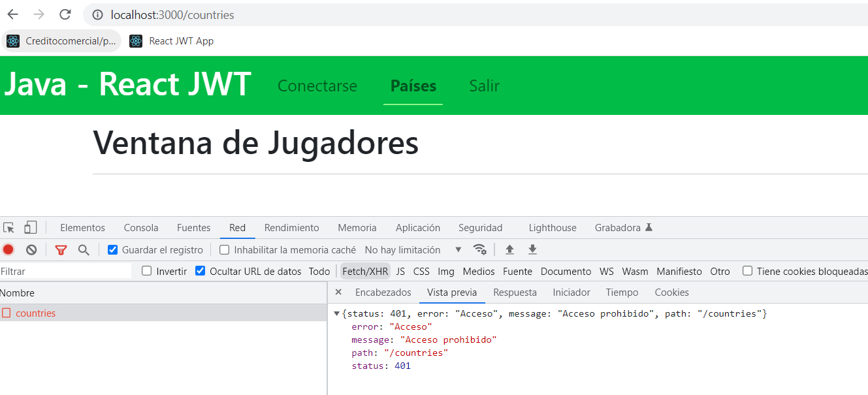The width and height of the screenshot is (868, 395).
Task: Select the CSS filter type
Action: pos(421,271)
